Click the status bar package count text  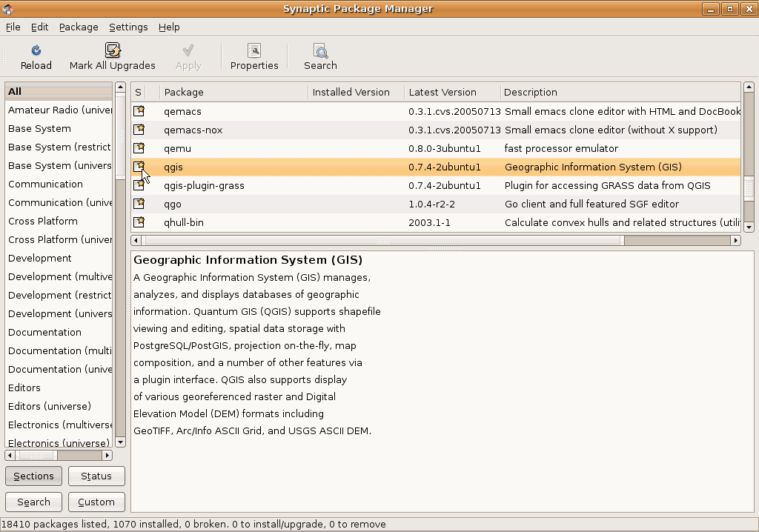[x=193, y=525]
